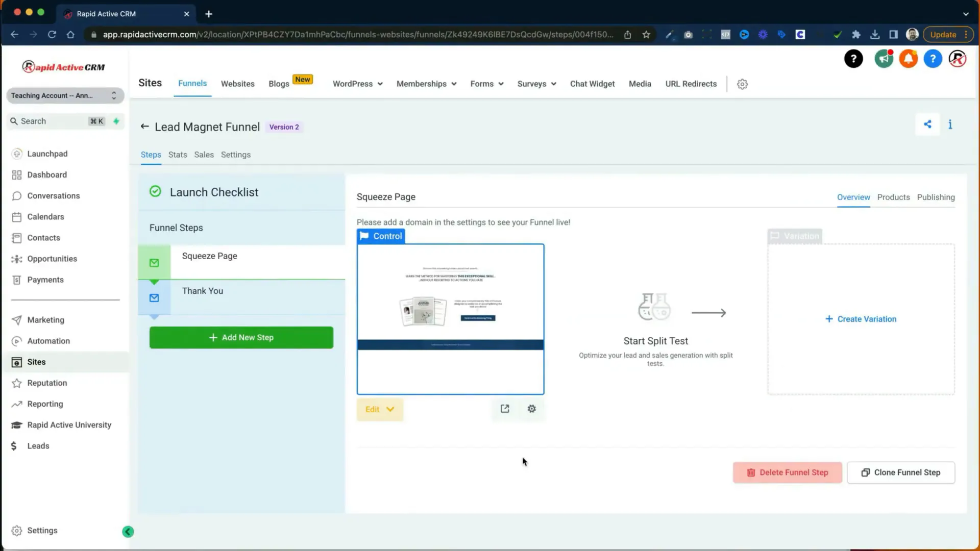980x551 pixels.
Task: Open Control page settings gear
Action: click(531, 409)
